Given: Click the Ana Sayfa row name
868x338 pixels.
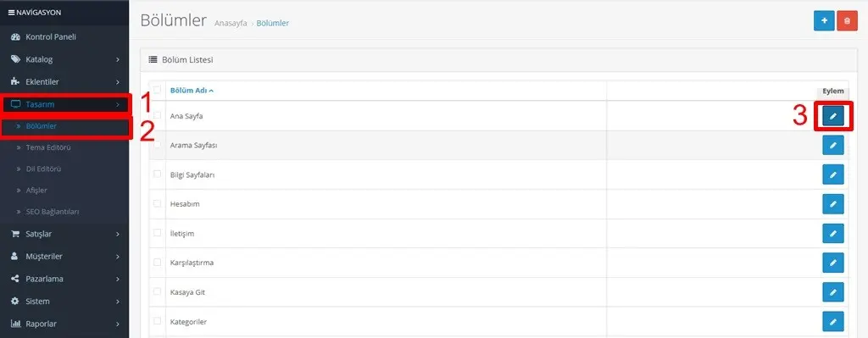Looking at the screenshot, I should point(186,116).
